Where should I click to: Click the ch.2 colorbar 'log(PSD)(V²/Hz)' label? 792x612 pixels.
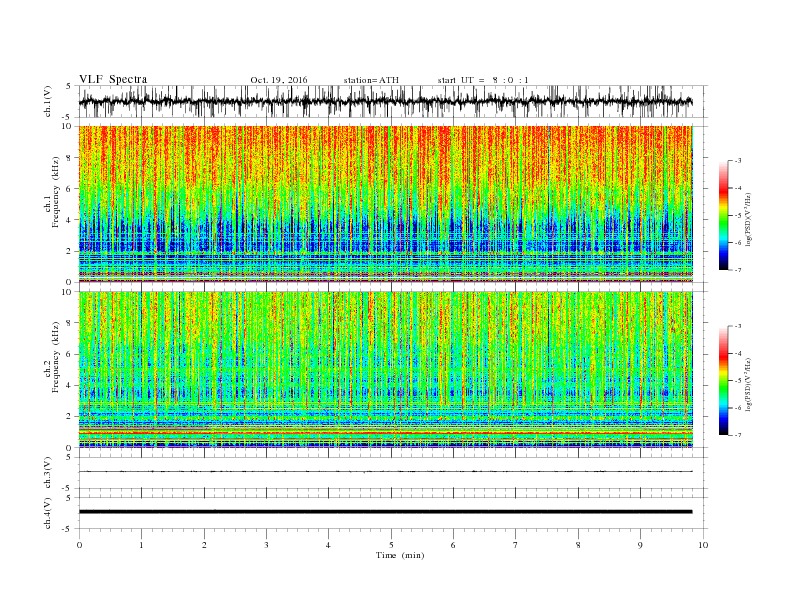[x=748, y=384]
